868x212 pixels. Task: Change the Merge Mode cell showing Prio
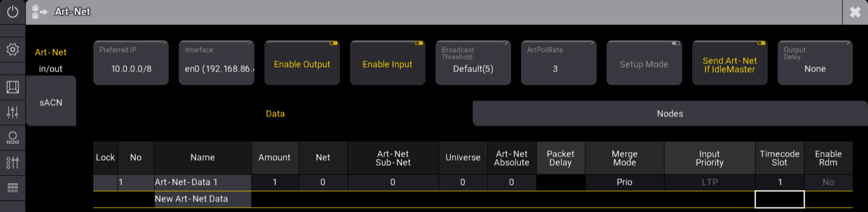point(624,182)
